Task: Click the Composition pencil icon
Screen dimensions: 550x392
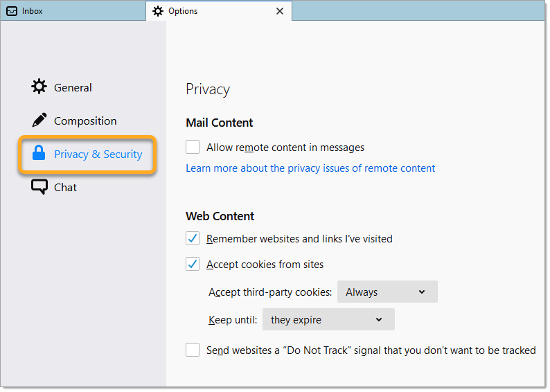Action: coord(39,121)
